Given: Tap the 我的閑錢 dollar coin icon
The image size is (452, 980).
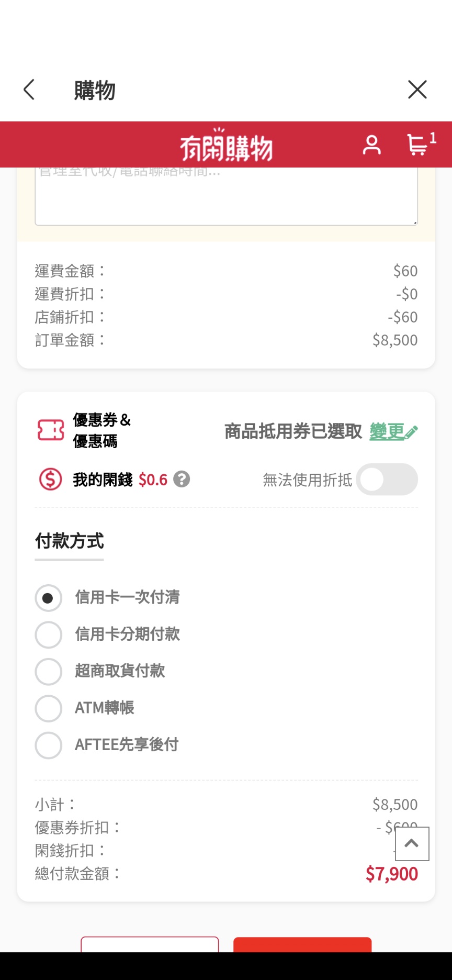Looking at the screenshot, I should [x=51, y=480].
